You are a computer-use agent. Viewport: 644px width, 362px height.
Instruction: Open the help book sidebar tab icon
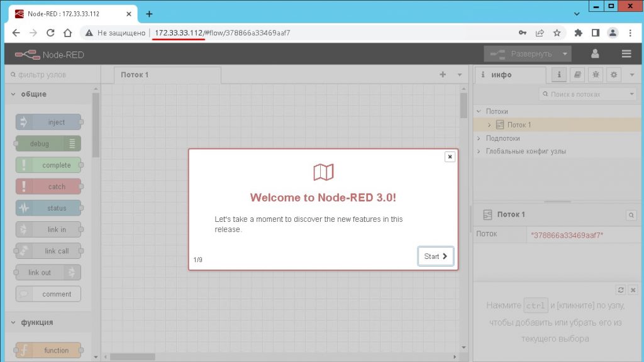(x=577, y=75)
